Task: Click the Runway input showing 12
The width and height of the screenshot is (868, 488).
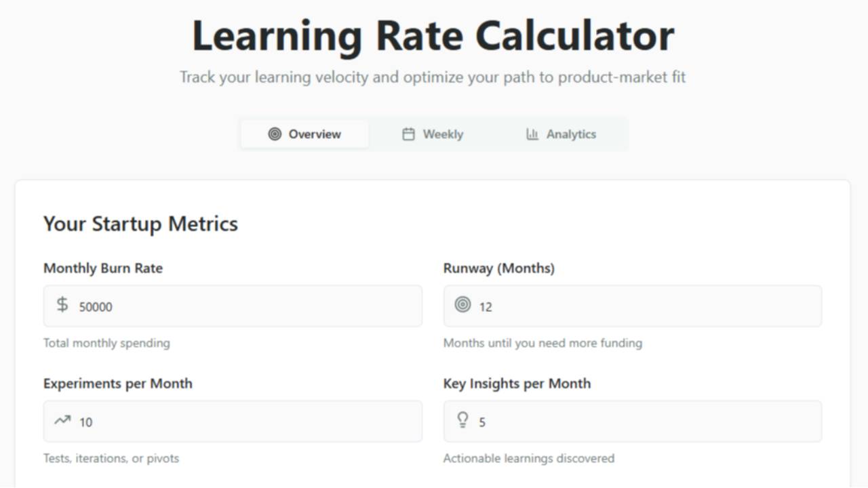Action: 644,306
